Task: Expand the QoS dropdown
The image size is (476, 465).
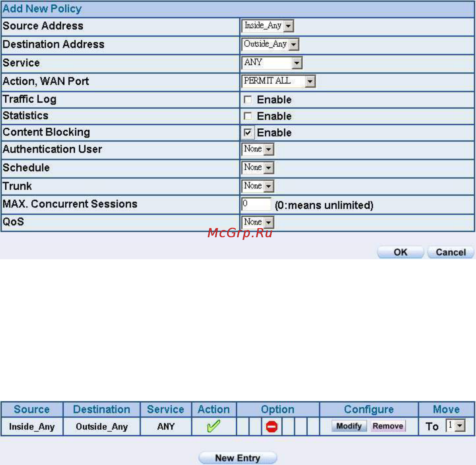Action: point(258,222)
